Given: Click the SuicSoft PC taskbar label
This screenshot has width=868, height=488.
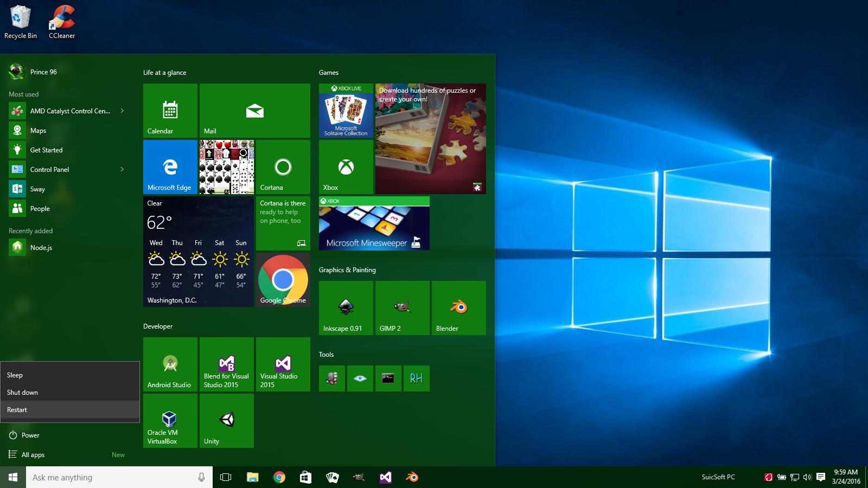Looking at the screenshot, I should [718, 477].
